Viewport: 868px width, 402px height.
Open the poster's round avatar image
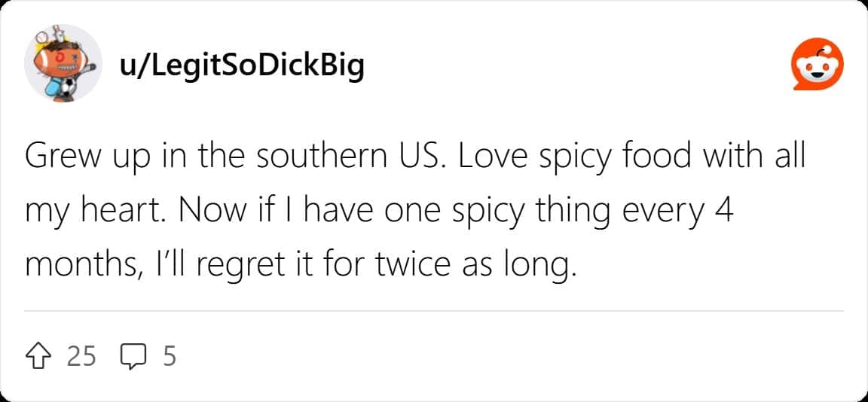63,63
